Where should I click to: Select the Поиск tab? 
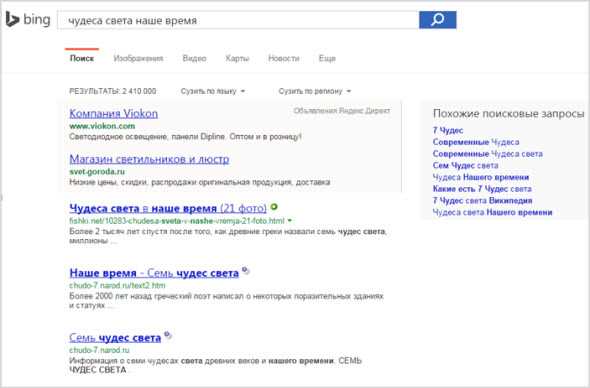(82, 58)
